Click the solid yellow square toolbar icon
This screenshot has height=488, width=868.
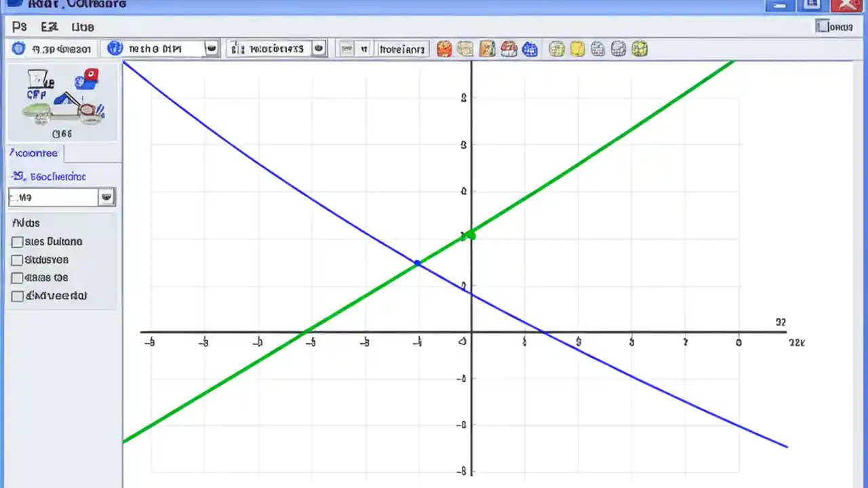tap(576, 48)
